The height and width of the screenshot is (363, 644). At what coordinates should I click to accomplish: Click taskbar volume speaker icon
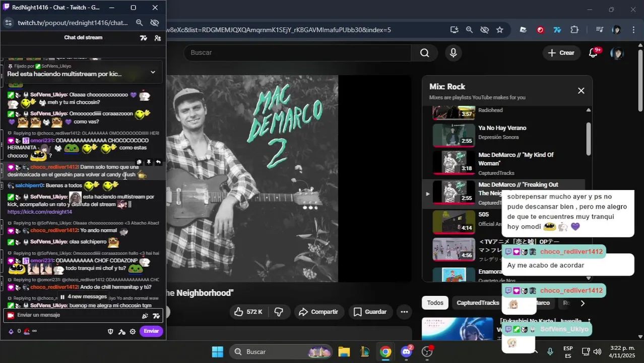pos(598,351)
